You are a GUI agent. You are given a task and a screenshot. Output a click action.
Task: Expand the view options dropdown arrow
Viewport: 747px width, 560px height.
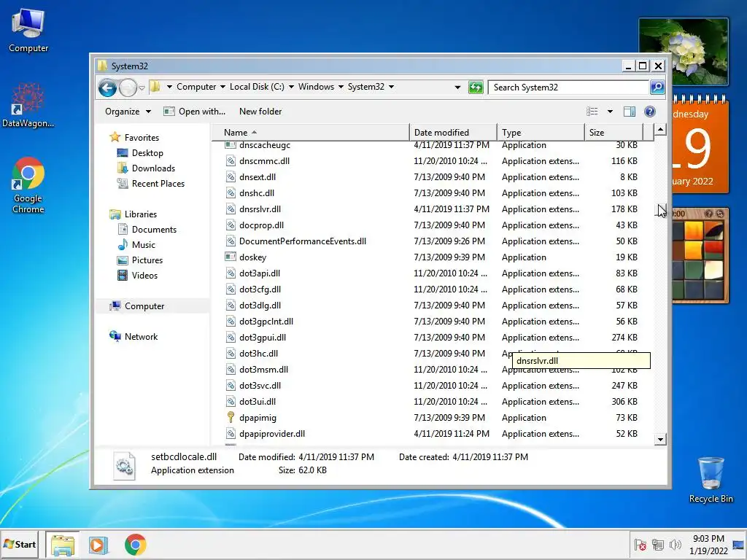(610, 112)
